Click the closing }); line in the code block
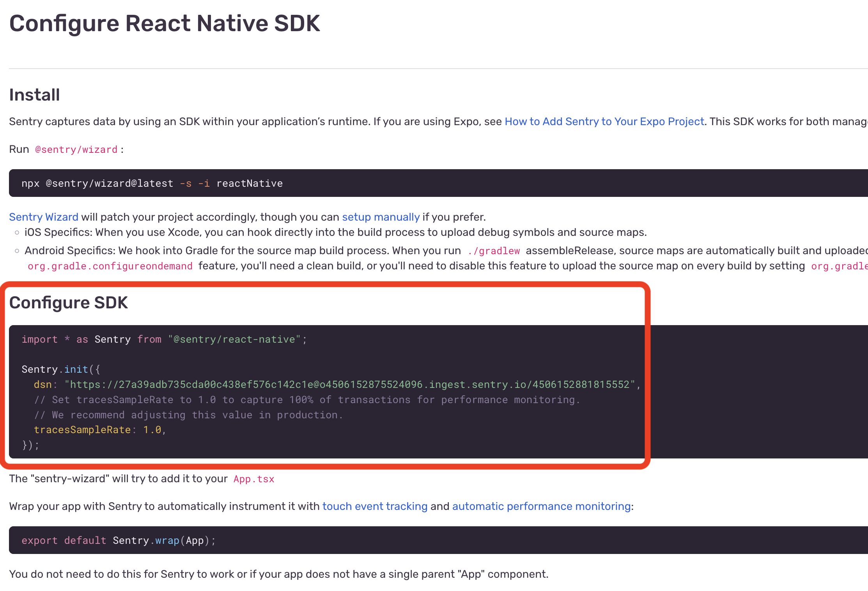Viewport: 868px width, 591px height. coord(30,445)
